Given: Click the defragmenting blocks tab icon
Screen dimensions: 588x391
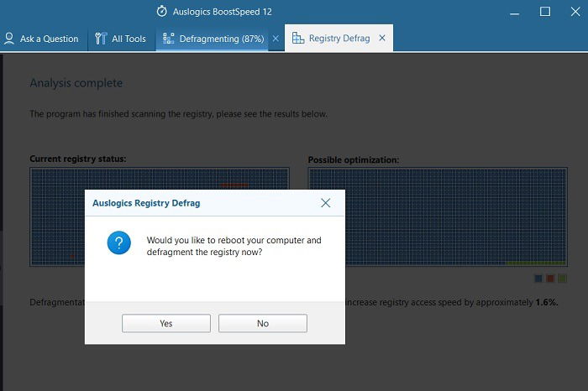Looking at the screenshot, I should click(168, 39).
